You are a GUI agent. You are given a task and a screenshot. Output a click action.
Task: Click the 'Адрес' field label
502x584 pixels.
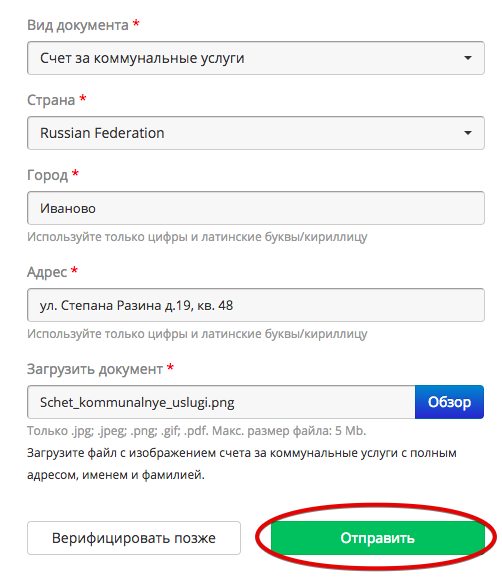[47, 272]
